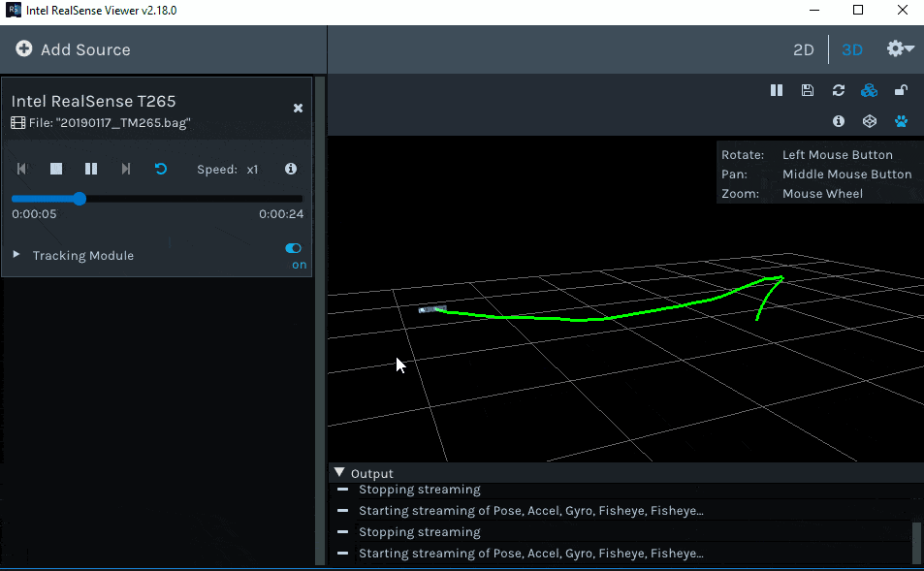
Task: Open the settings gear dropdown menu
Action: click(x=900, y=48)
